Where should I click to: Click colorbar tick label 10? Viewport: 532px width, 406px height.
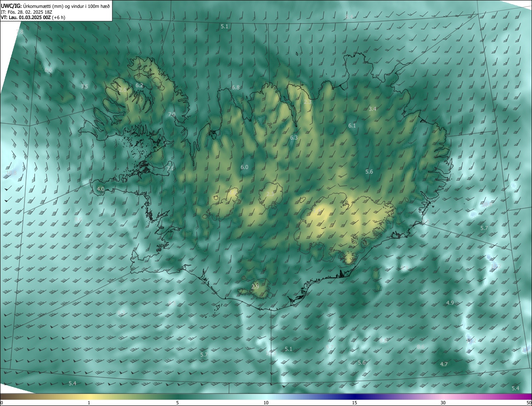click(x=266, y=403)
